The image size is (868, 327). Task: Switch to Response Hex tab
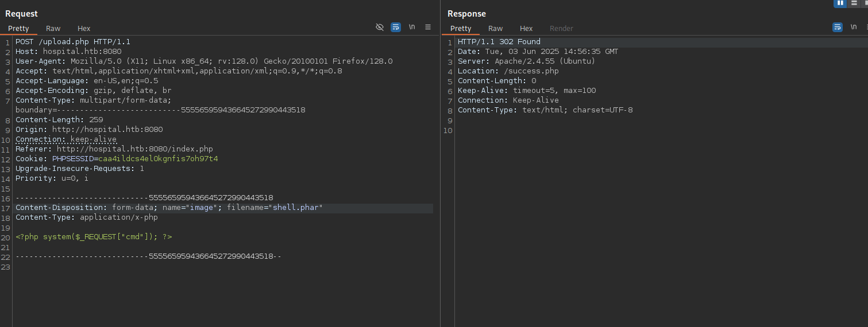(x=526, y=28)
